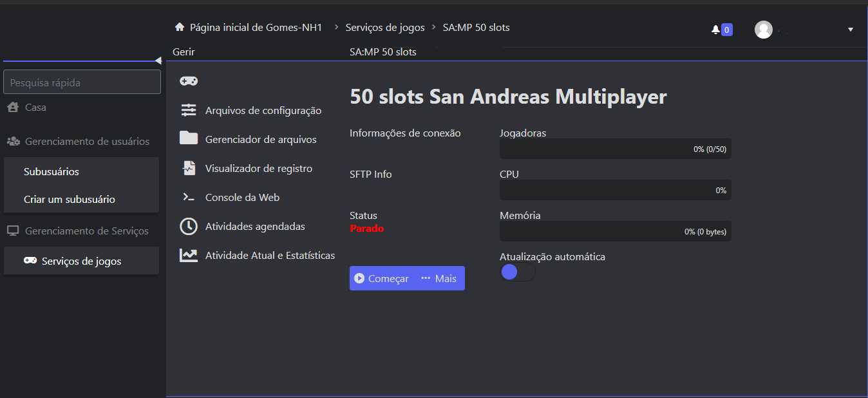Focus the Pesquisa rápida search field
868x398 pixels.
[x=82, y=82]
